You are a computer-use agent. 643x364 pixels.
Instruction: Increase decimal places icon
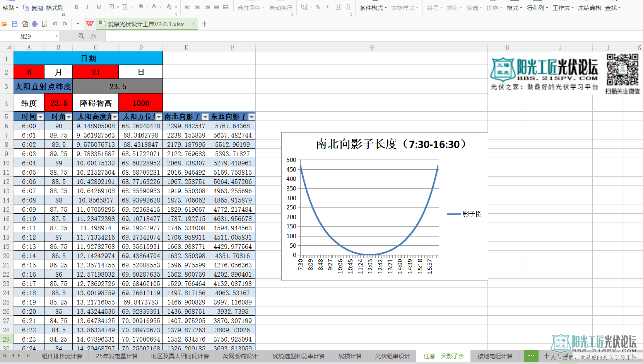[x=339, y=7]
